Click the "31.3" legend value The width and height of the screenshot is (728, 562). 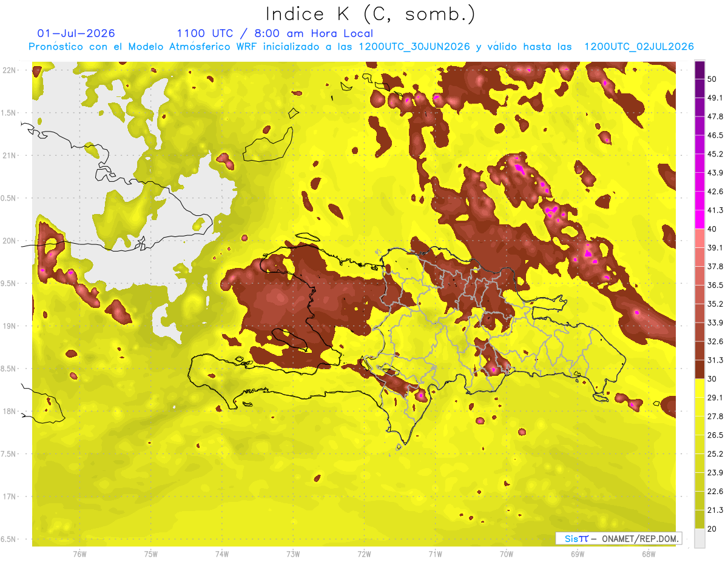click(x=715, y=360)
